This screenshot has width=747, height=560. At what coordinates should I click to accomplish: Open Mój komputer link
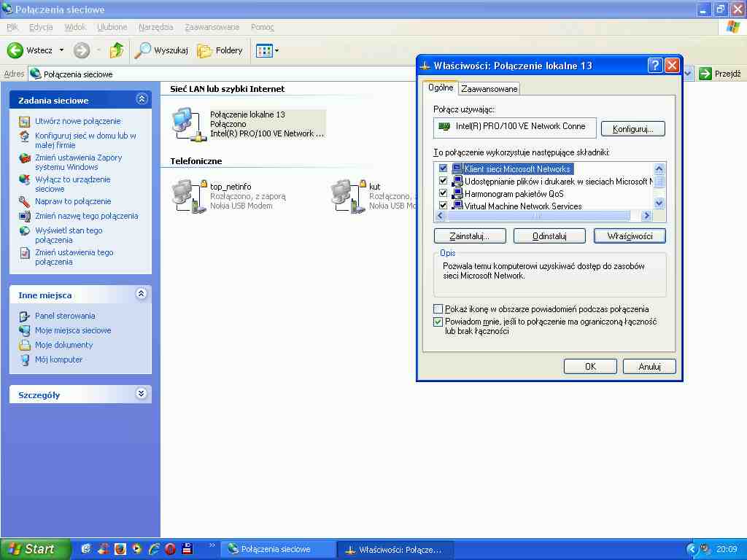pos(58,359)
